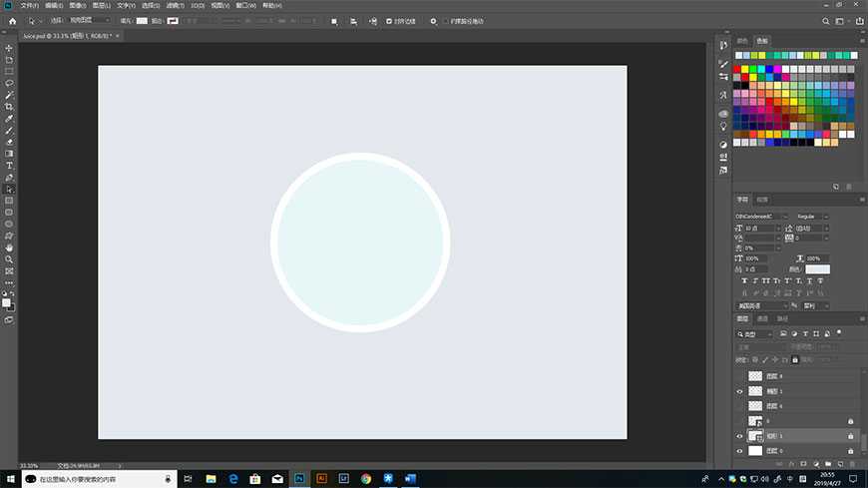Image resolution: width=868 pixels, height=488 pixels.
Task: Toggle visibility of the bottom layer
Action: pyautogui.click(x=739, y=451)
